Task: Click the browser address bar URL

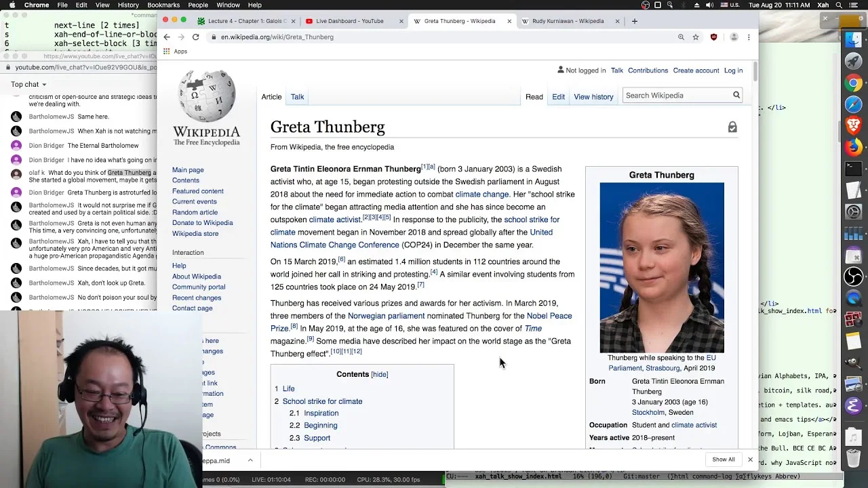Action: 277,37
